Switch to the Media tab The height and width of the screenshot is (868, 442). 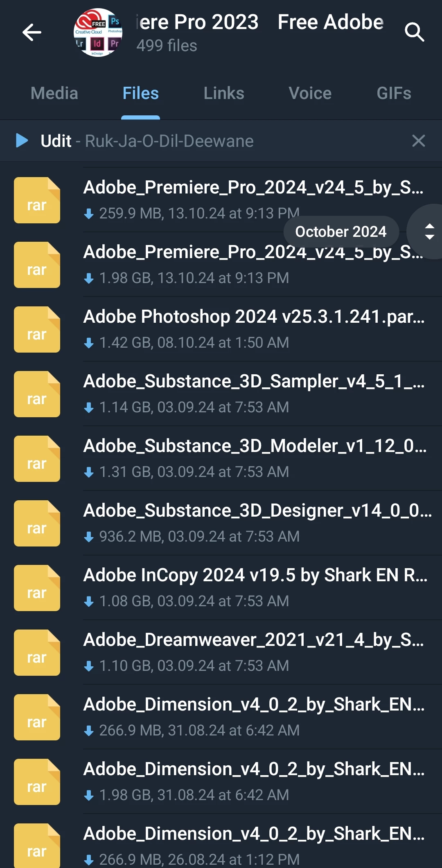pos(54,93)
